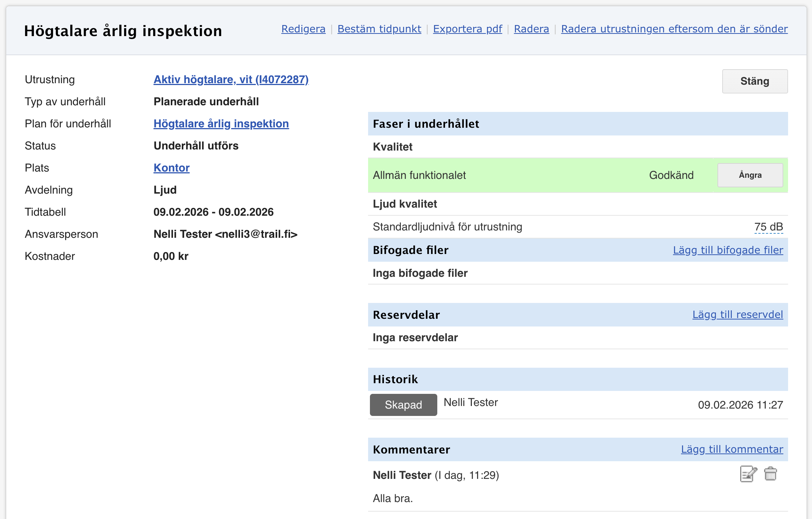This screenshot has height=519, width=812.
Task: Open the Kontor location link
Action: 172,168
